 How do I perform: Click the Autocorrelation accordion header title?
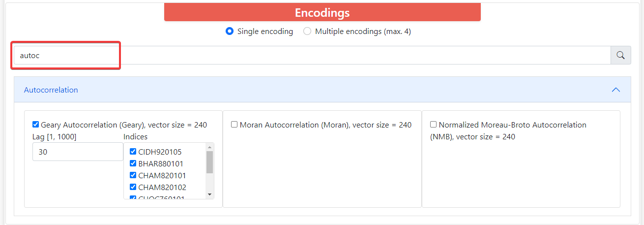(51, 90)
